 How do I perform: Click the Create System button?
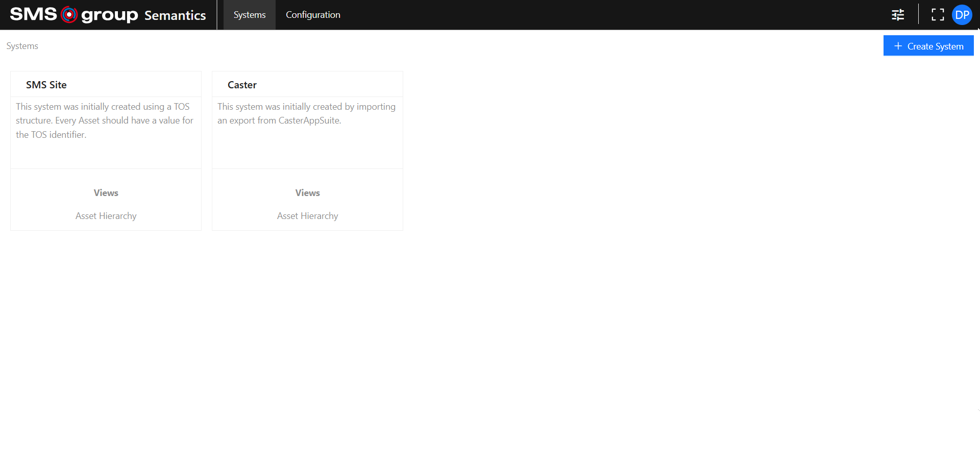928,46
